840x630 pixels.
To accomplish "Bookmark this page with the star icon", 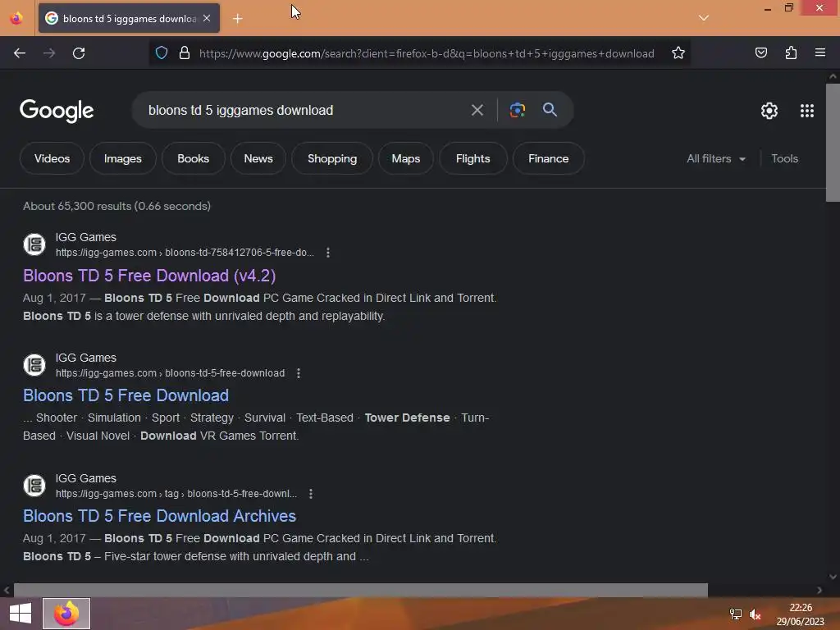I will click(x=678, y=53).
